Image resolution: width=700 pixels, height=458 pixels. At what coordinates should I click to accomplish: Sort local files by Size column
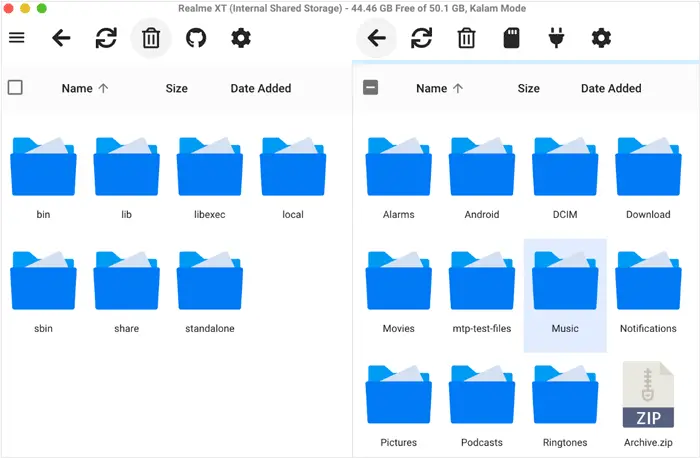click(x=177, y=88)
